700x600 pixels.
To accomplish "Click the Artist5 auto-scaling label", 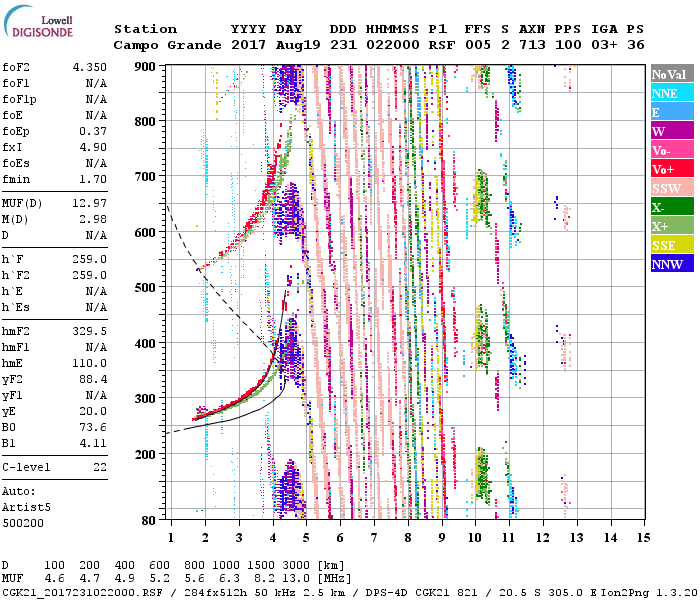I will [x=24, y=508].
